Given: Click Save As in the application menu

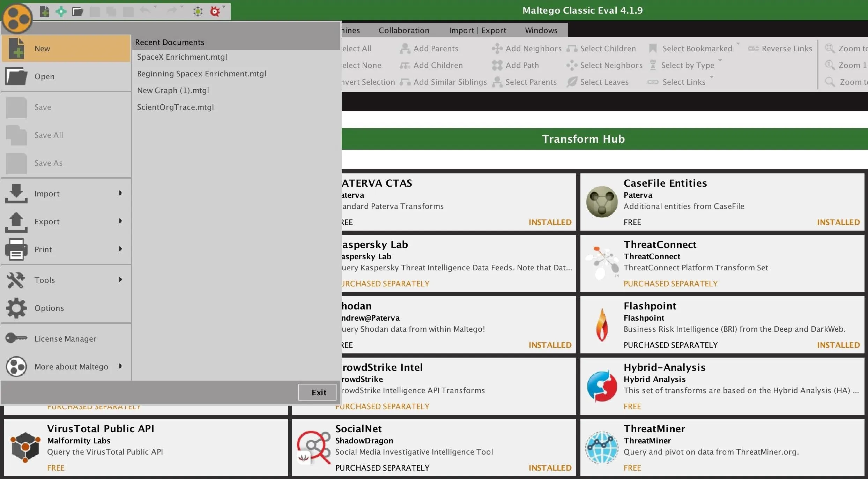Looking at the screenshot, I should (66, 163).
